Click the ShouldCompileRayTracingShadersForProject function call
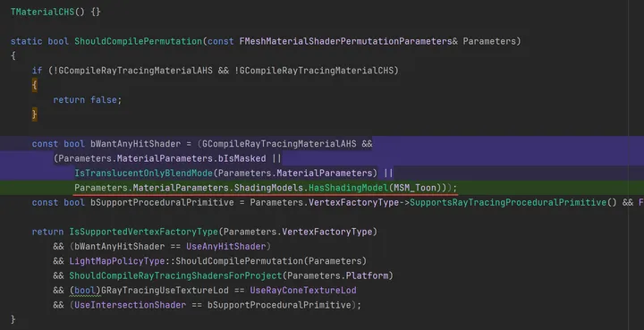This screenshot has width=644, height=330. tap(175, 275)
